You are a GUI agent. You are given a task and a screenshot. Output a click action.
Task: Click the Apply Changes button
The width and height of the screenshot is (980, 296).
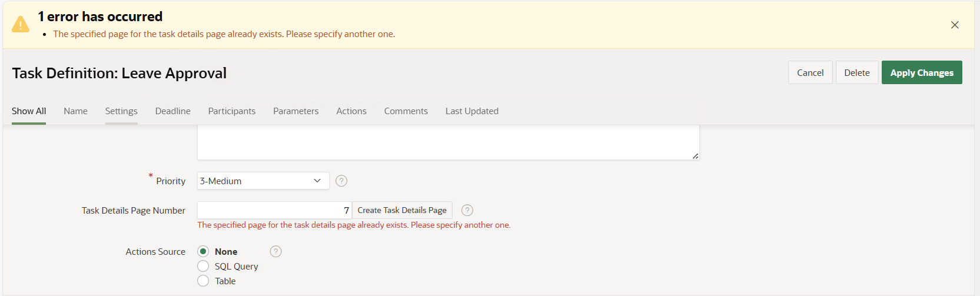(921, 73)
